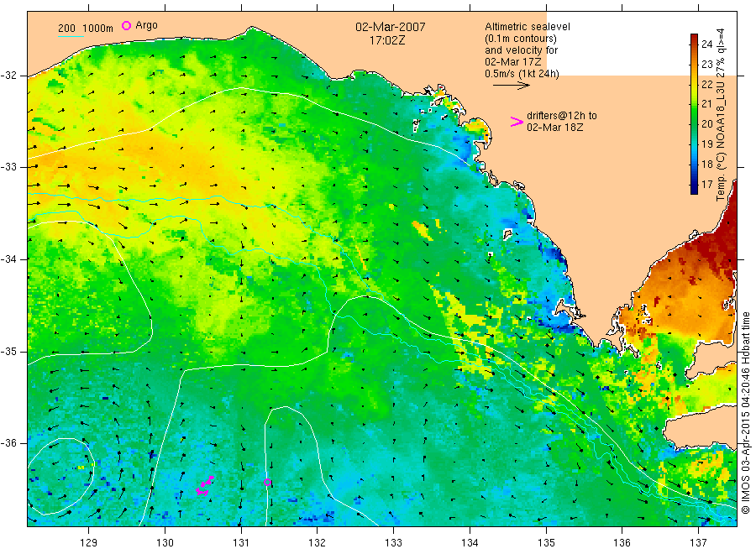Viewport: 756px width, 554px height.
Task: Click the temperature color bar
Action: (x=694, y=113)
